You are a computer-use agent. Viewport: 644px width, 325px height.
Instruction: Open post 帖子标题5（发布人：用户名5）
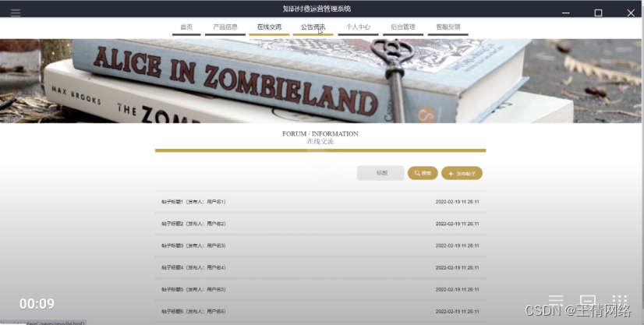coord(193,289)
